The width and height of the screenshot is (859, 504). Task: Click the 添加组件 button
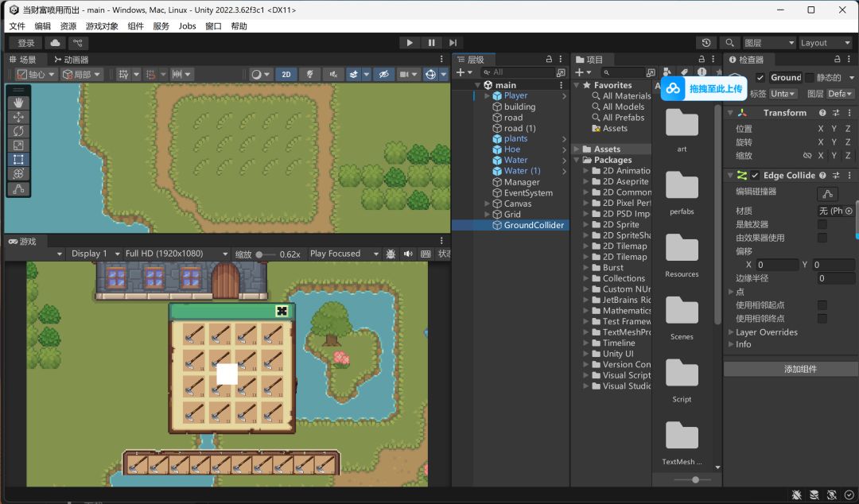[800, 369]
